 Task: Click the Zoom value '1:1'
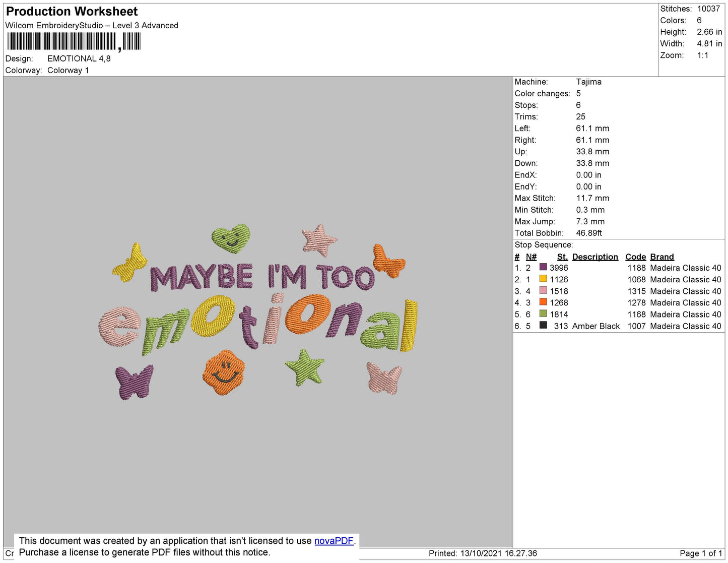pyautogui.click(x=703, y=55)
